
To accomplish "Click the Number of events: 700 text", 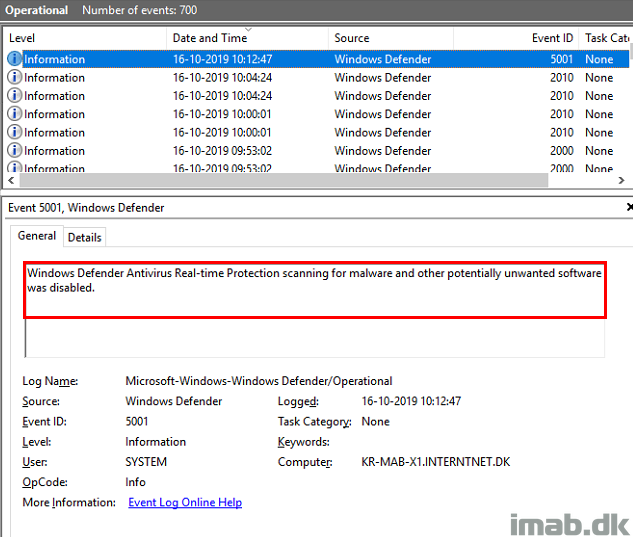I will [140, 10].
